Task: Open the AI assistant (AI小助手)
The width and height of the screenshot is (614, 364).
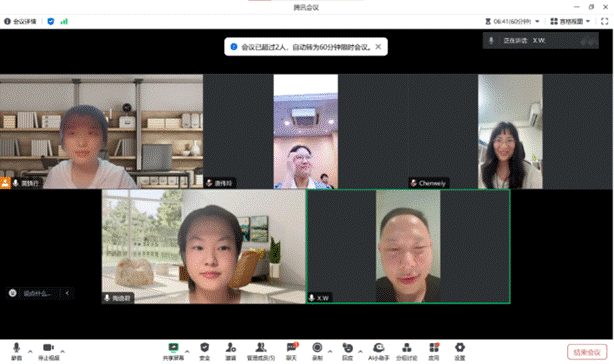Action: 379,351
